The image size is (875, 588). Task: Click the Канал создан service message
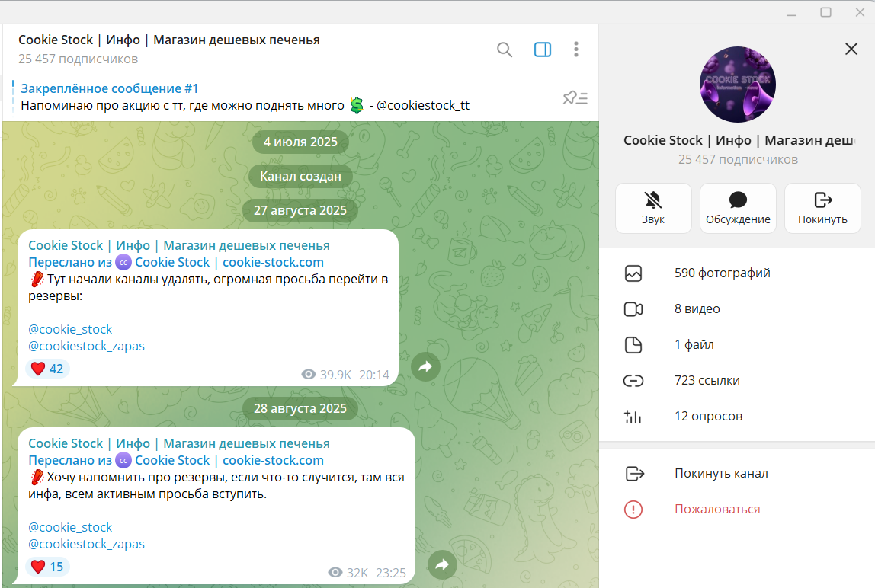click(300, 176)
